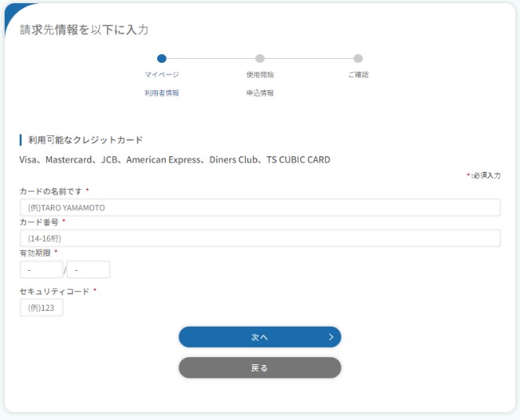This screenshot has width=520, height=420.
Task: Select the ご確認 step label
Action: coord(358,75)
